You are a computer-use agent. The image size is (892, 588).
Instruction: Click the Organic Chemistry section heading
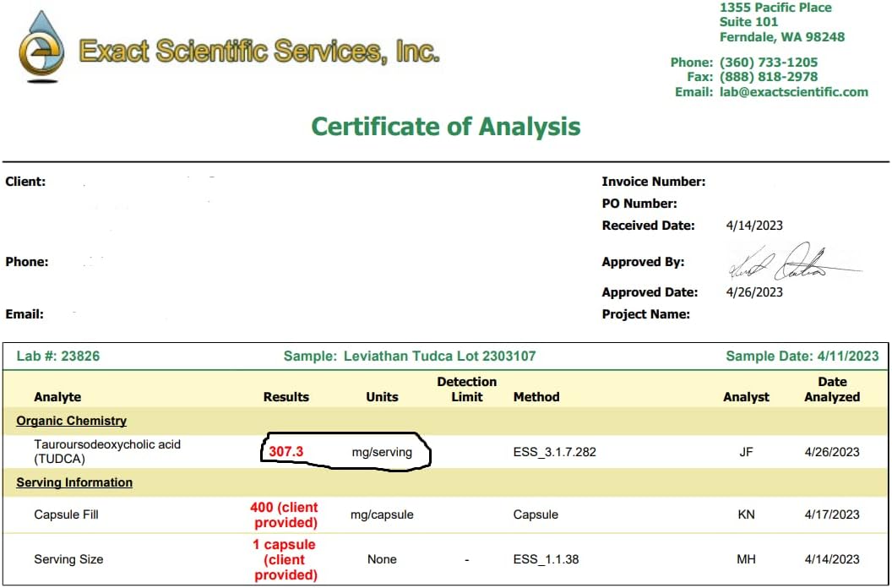[x=71, y=421]
